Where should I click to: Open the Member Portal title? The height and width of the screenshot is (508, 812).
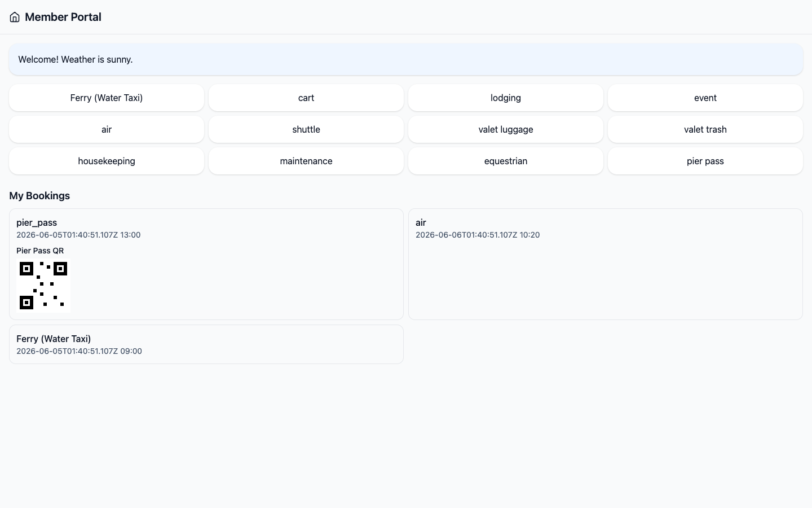[x=63, y=17]
